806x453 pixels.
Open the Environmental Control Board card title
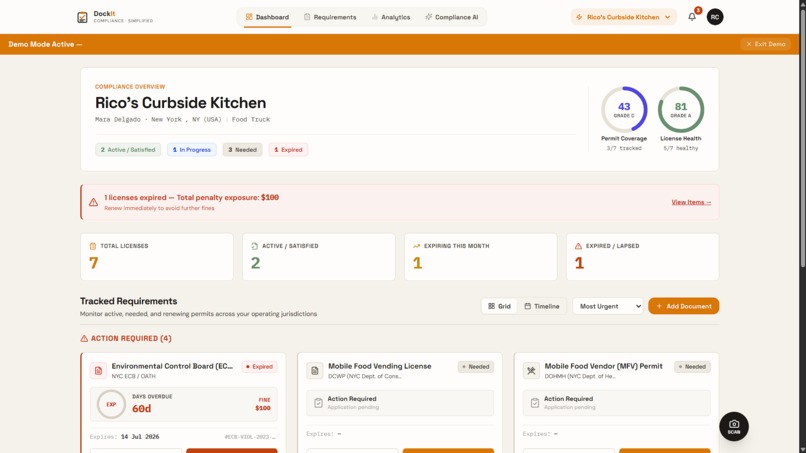[x=172, y=366]
